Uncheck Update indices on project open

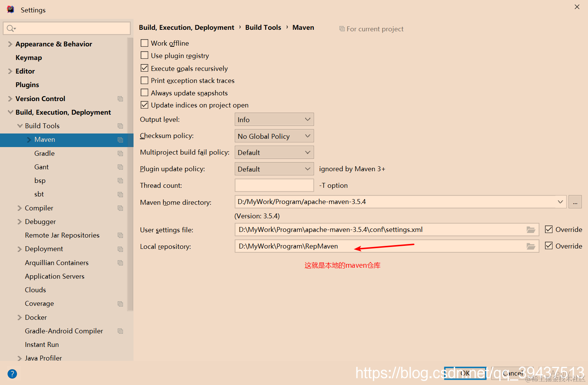[x=144, y=105]
